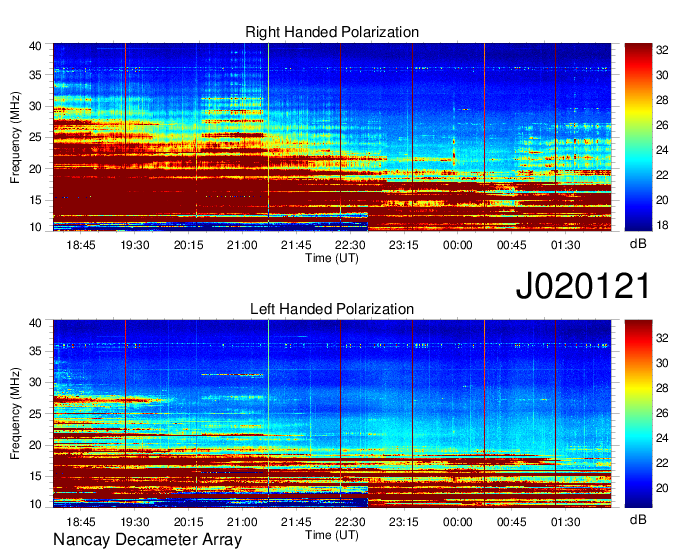The width and height of the screenshot is (680, 552).
Task: Click 20 dB value on Left Handed colorbar
Action: 662,488
